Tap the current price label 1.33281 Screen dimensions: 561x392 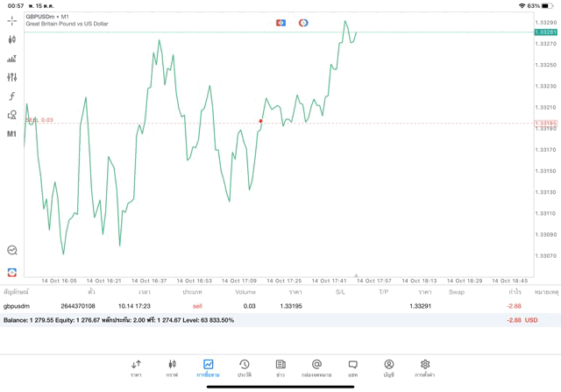point(545,32)
